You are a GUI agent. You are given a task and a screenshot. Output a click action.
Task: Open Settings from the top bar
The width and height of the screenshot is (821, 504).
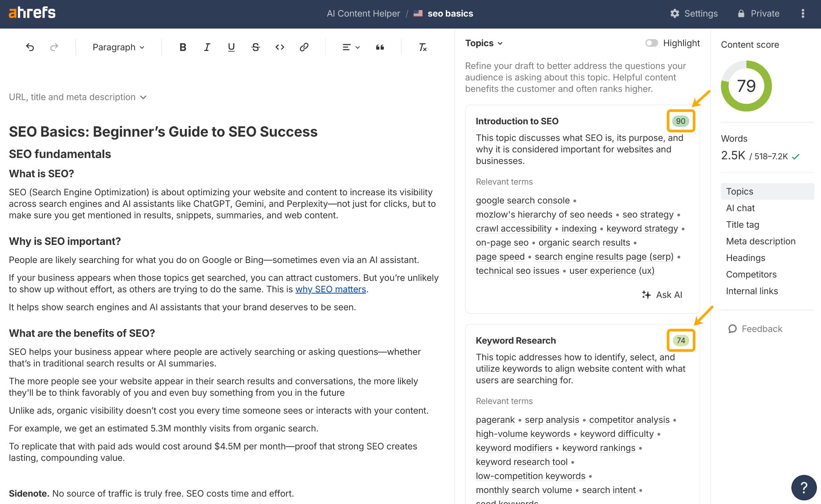694,13
